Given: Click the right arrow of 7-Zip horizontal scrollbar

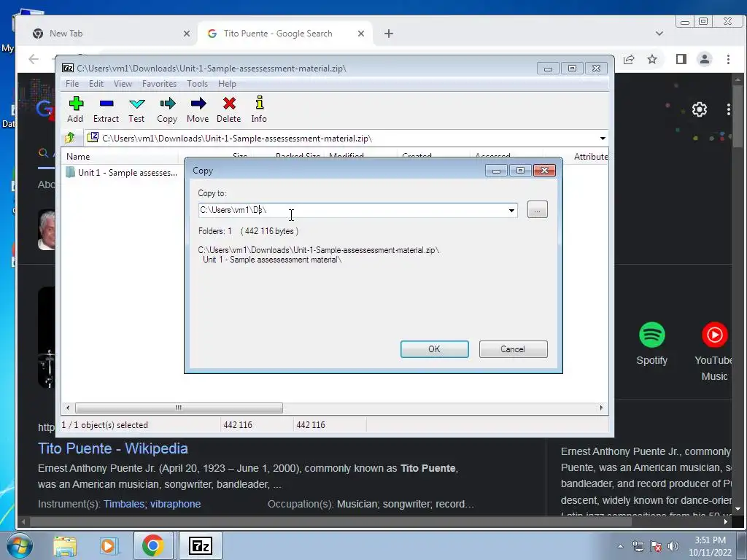Looking at the screenshot, I should click(x=601, y=408).
